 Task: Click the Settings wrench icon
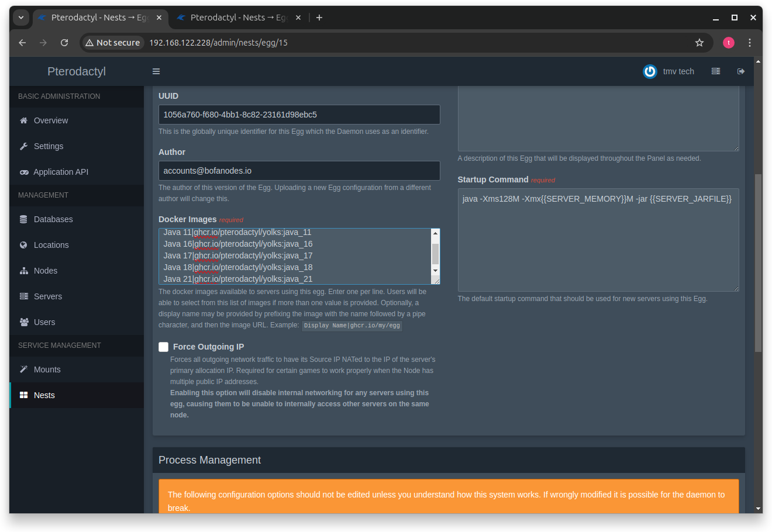[23, 146]
